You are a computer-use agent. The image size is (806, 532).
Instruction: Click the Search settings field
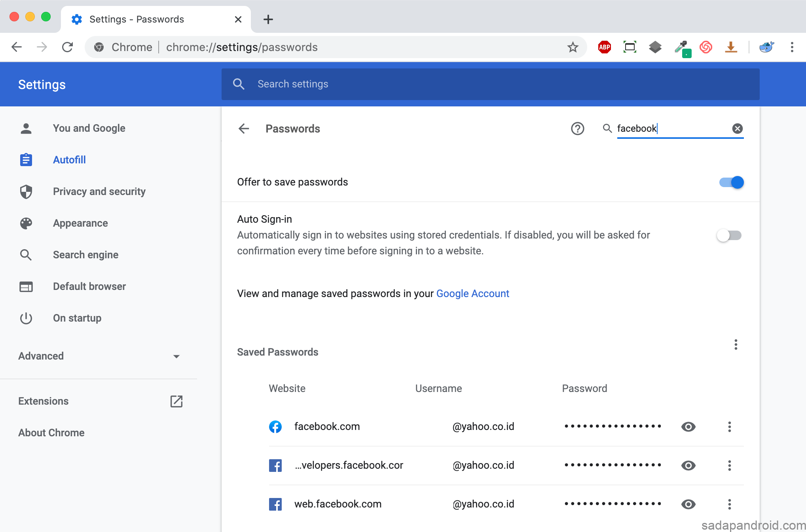491,84
